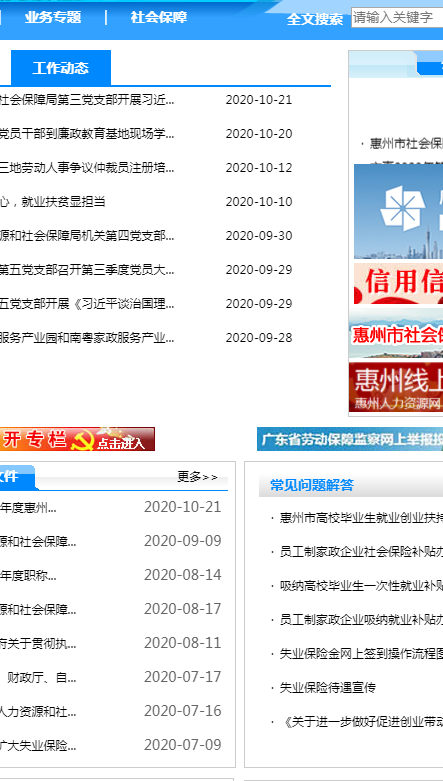Open FAQ 失业保险金网上签到操作流程图
The image size is (443, 781).
pos(361,654)
